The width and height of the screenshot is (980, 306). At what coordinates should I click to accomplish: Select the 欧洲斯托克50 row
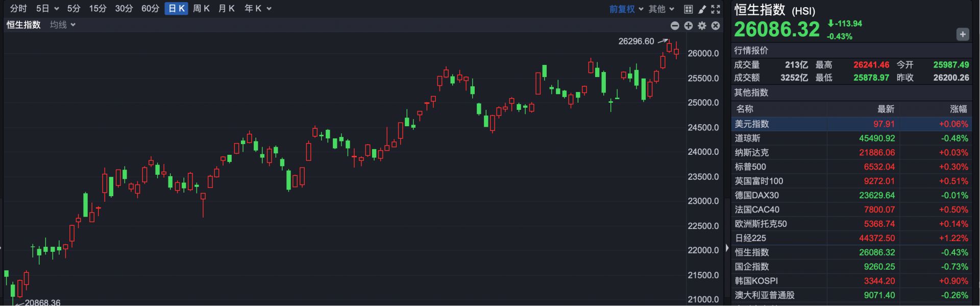[851, 224]
